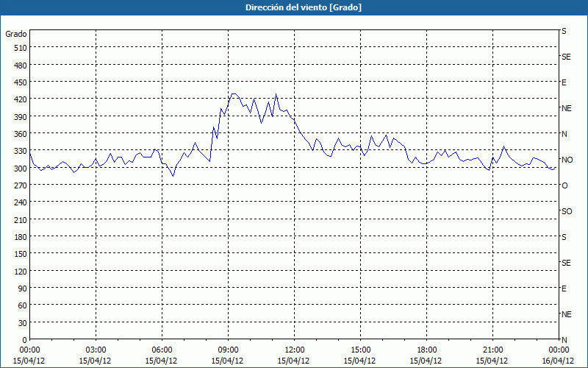588x368 pixels.
Task: Select the 450 degree axis label
Action: [21, 82]
